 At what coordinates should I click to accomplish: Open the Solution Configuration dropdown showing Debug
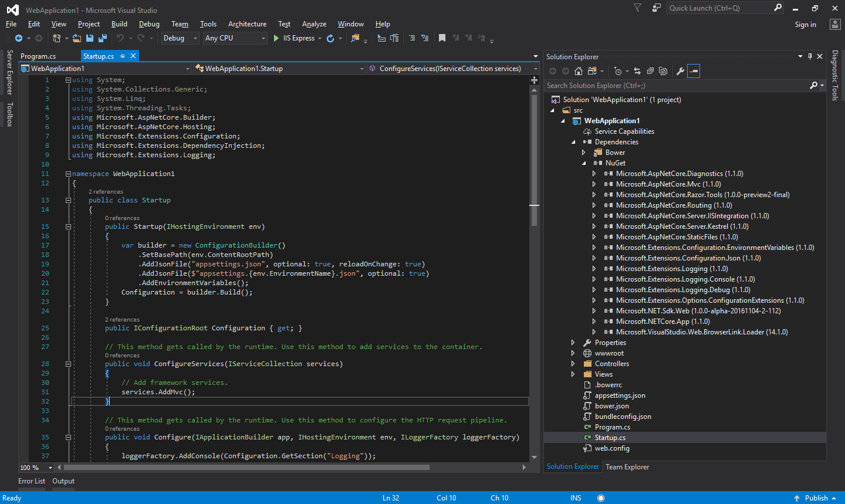coord(178,38)
